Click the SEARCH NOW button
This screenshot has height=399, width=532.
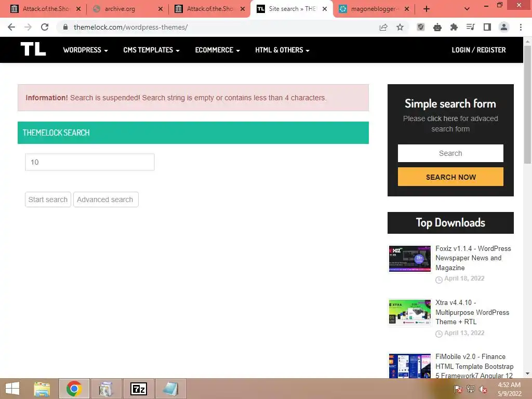click(x=450, y=177)
